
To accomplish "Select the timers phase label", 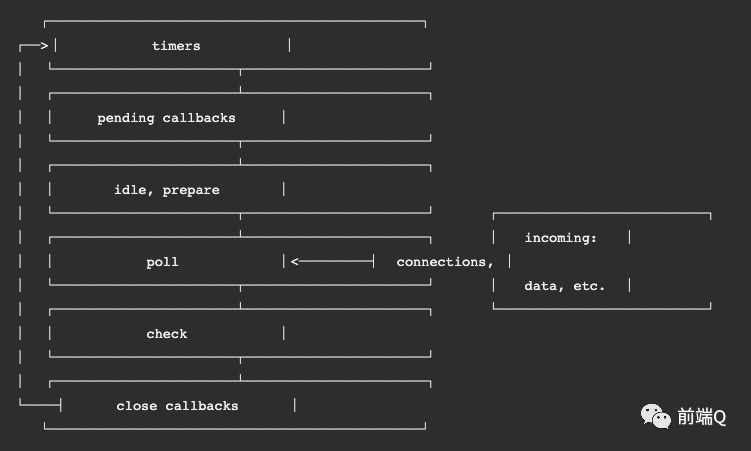I will (x=176, y=46).
